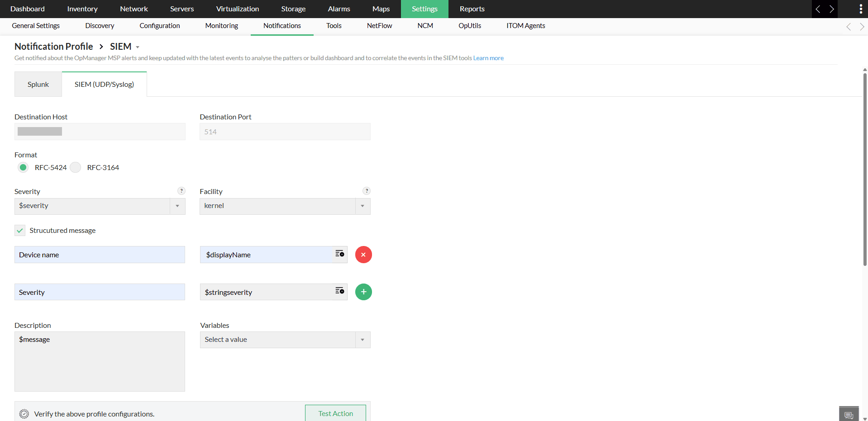
Task: Open the feedback chat icon
Action: (849, 413)
